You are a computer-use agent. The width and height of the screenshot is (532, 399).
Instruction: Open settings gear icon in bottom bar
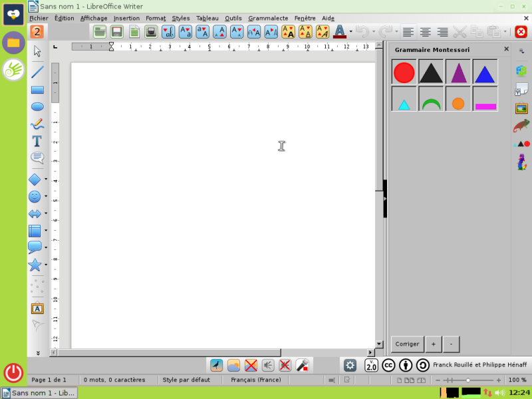click(350, 365)
